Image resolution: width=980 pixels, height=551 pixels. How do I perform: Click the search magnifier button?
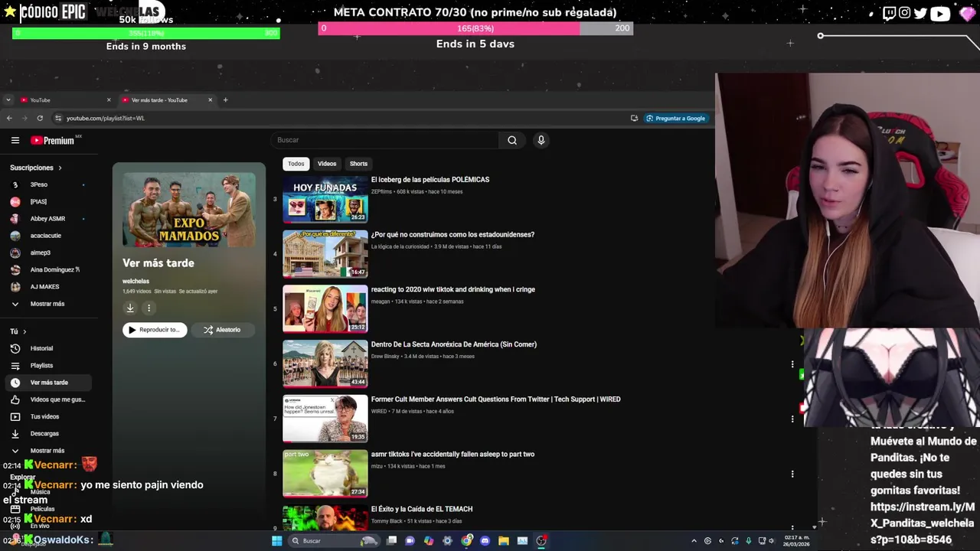click(x=512, y=140)
